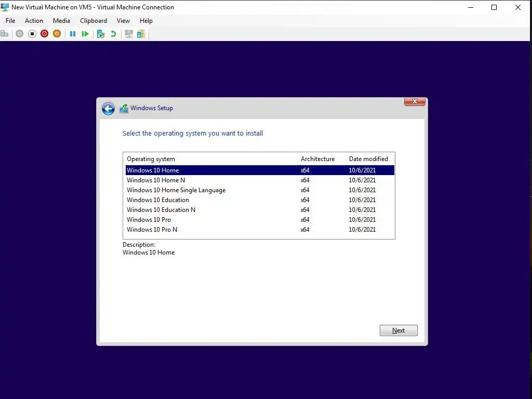The image size is (532, 399).
Task: Click the Operating system column header
Action: (x=210, y=159)
